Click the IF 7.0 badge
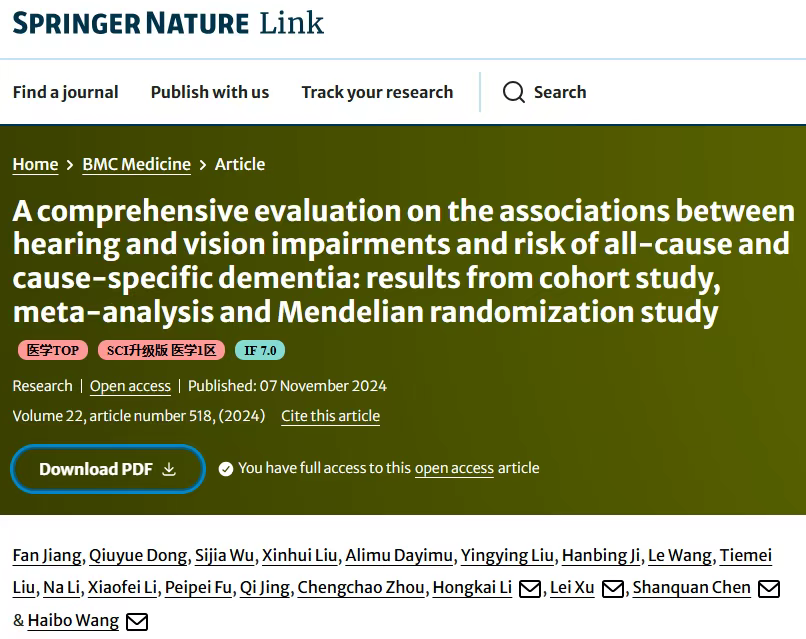Viewport: 806px width, 639px height. tap(260, 351)
